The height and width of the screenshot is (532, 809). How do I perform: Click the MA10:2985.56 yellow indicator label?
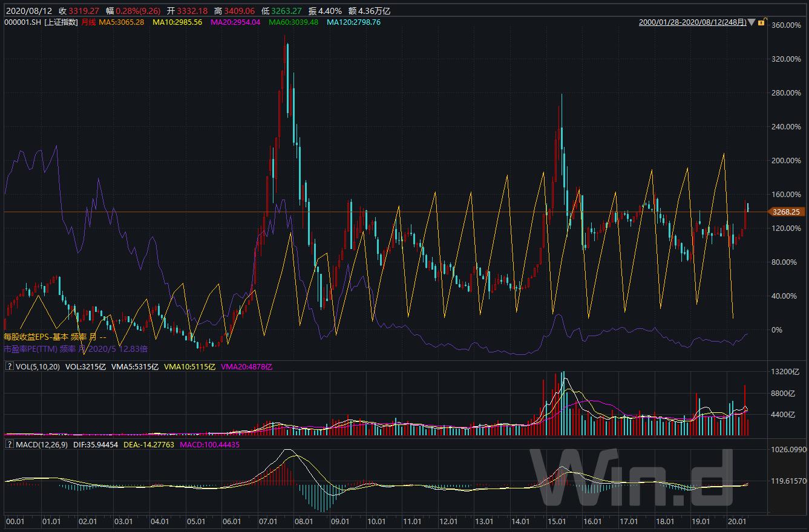(177, 22)
